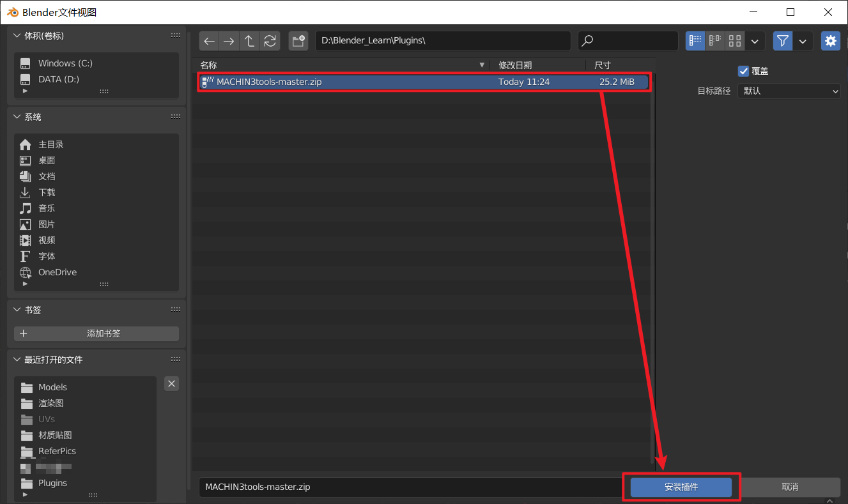This screenshot has width=848, height=504.
Task: Collapse the 最近打开的文件 panel
Action: point(17,360)
